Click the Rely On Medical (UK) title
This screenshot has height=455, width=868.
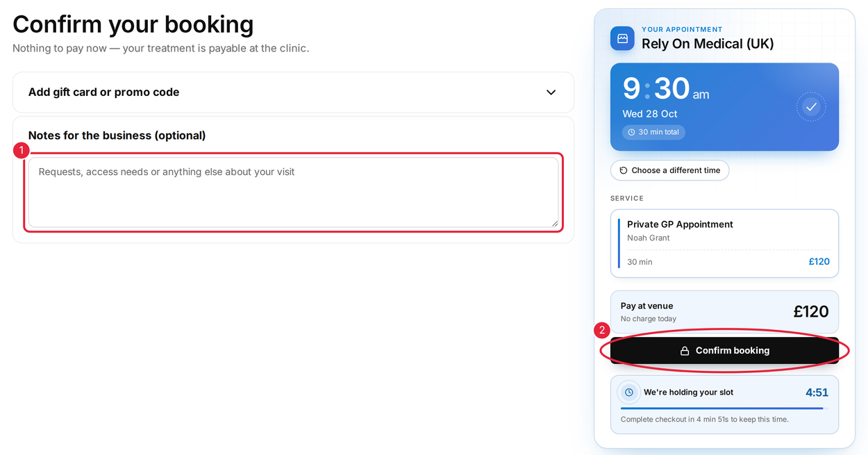coord(708,44)
